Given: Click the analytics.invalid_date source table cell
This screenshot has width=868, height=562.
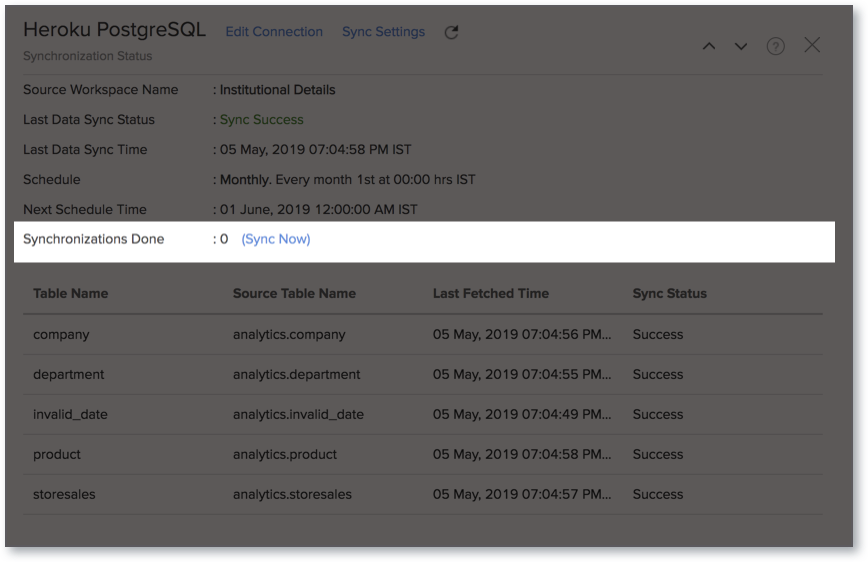Looking at the screenshot, I should pos(298,414).
